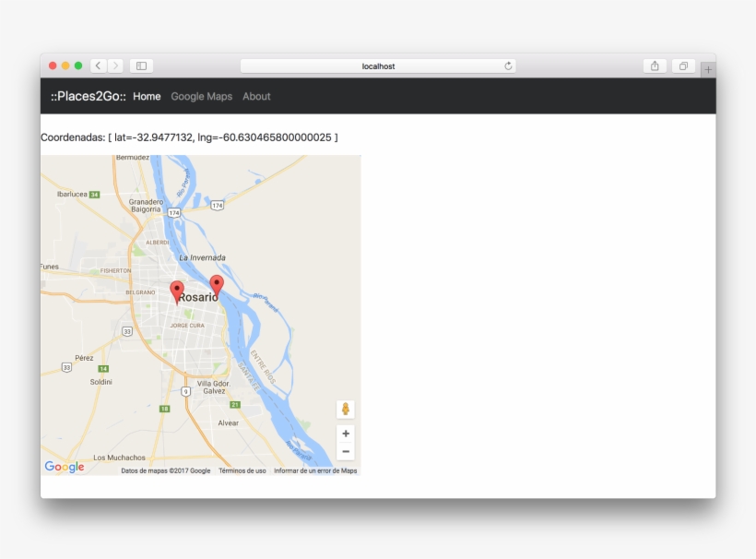Select the Home nav item
The height and width of the screenshot is (559, 756).
147,97
